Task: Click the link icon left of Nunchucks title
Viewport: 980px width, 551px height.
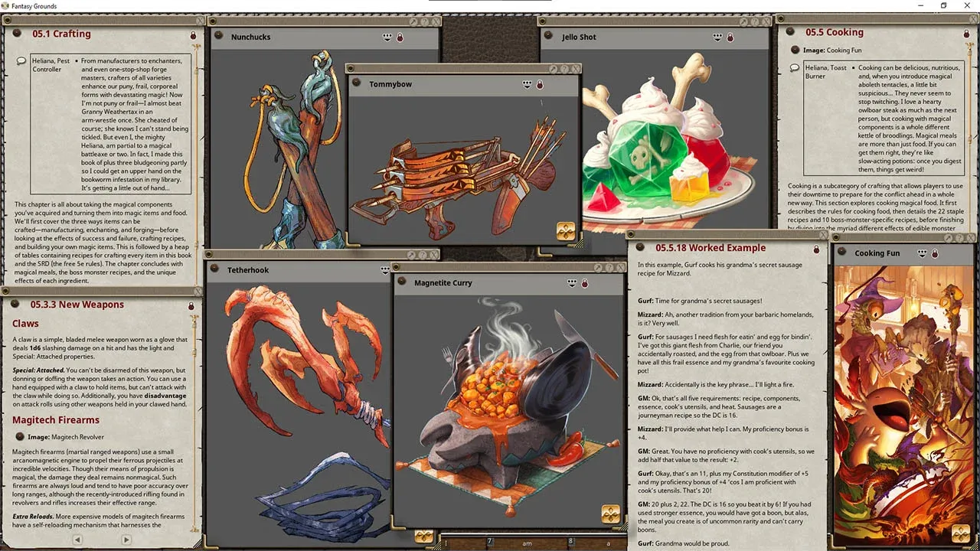Action: point(219,37)
